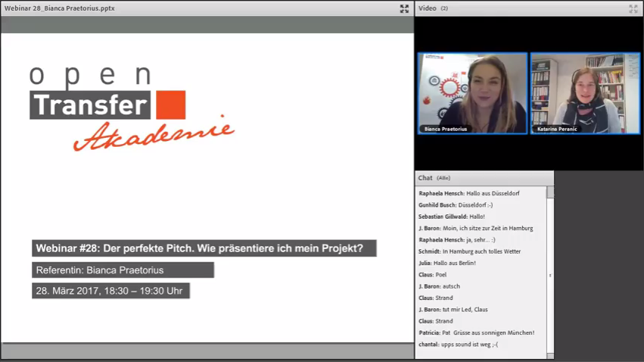This screenshot has width=644, height=362.
Task: Click the open Transfer Akademie logo
Action: (x=132, y=108)
